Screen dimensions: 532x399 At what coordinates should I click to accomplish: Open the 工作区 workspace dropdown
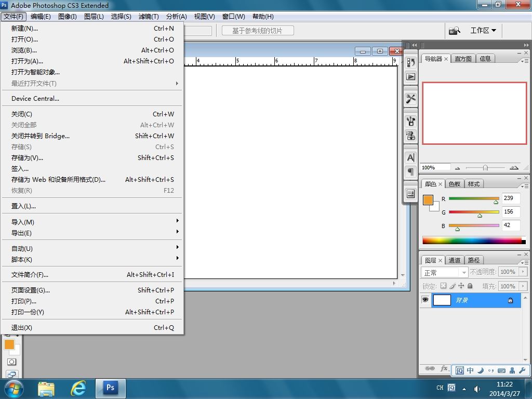tap(483, 31)
